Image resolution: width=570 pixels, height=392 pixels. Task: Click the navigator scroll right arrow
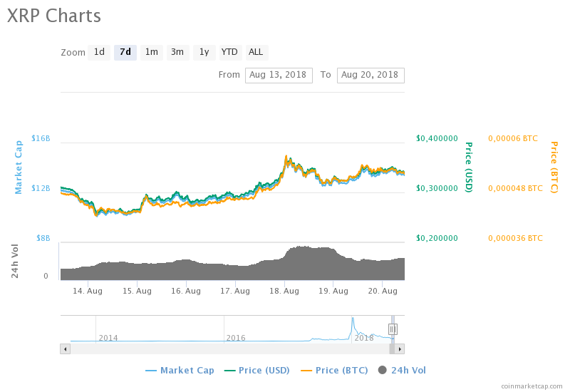point(400,349)
